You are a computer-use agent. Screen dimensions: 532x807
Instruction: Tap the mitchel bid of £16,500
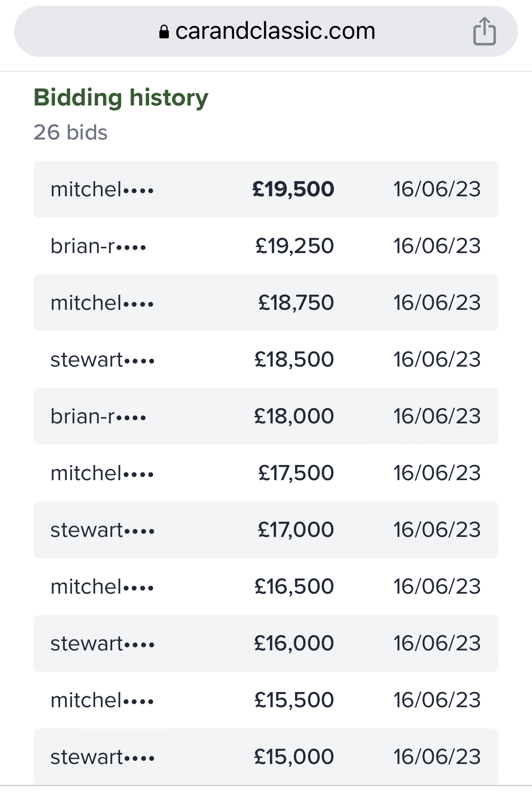coord(266,587)
